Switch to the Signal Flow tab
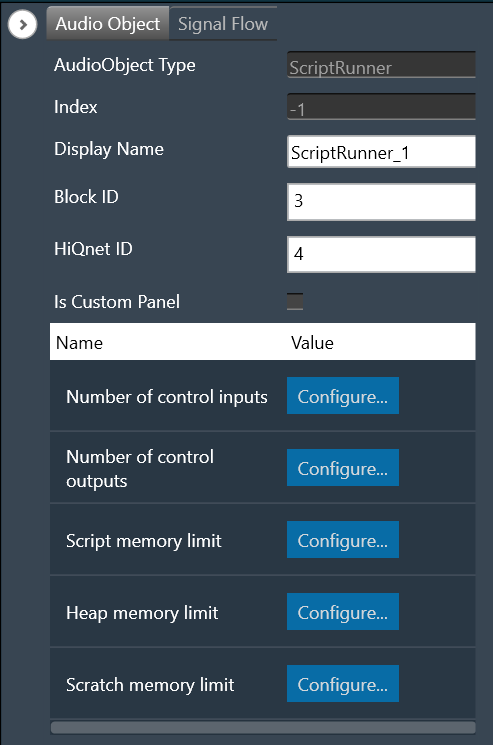 223,24
